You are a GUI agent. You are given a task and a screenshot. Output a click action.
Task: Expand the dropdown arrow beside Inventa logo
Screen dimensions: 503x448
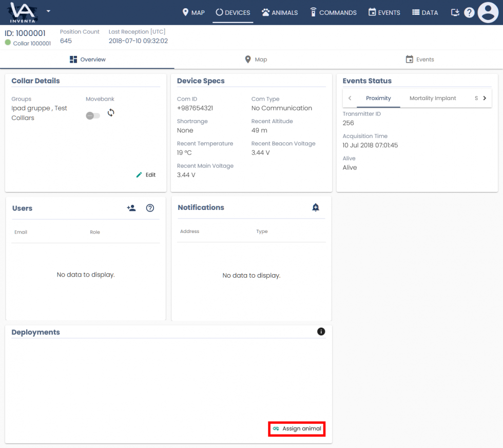point(48,11)
